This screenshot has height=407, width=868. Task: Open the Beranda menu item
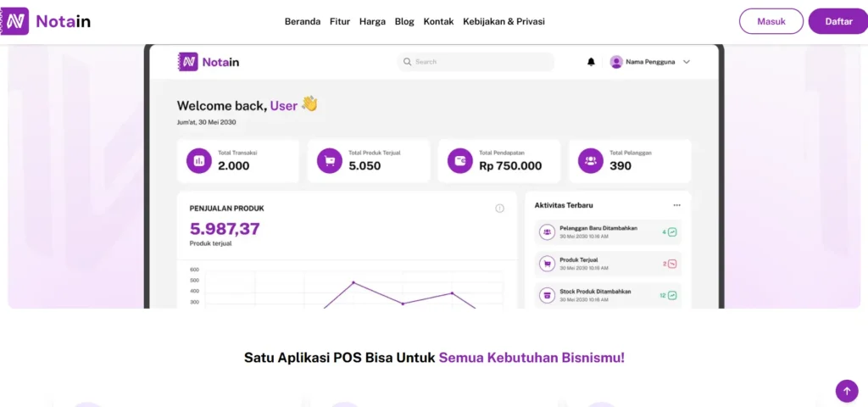pyautogui.click(x=302, y=21)
